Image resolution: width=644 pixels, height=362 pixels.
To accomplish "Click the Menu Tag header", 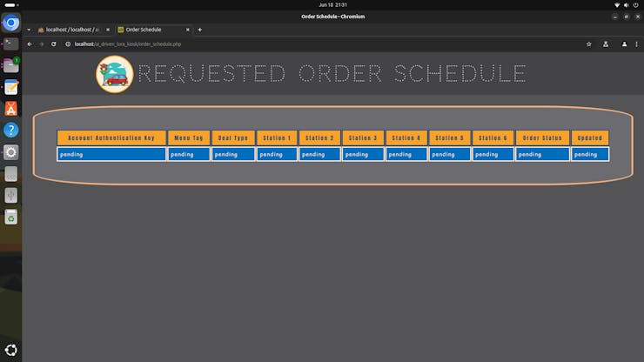I will (x=189, y=137).
